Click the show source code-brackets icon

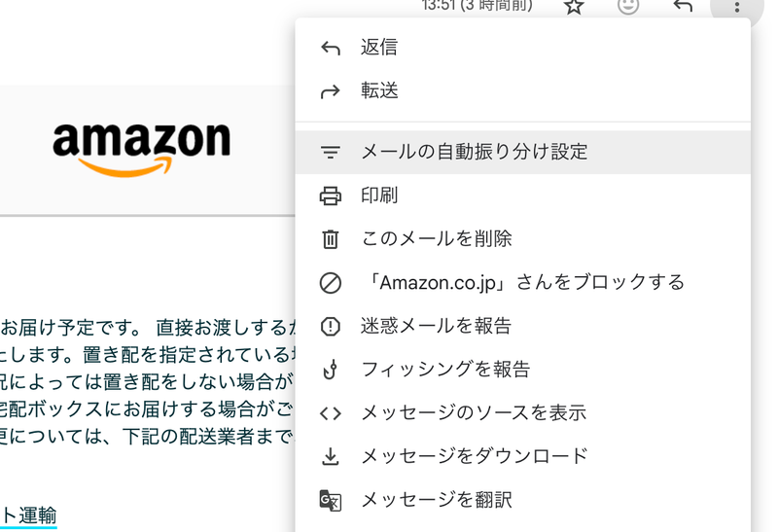331,413
